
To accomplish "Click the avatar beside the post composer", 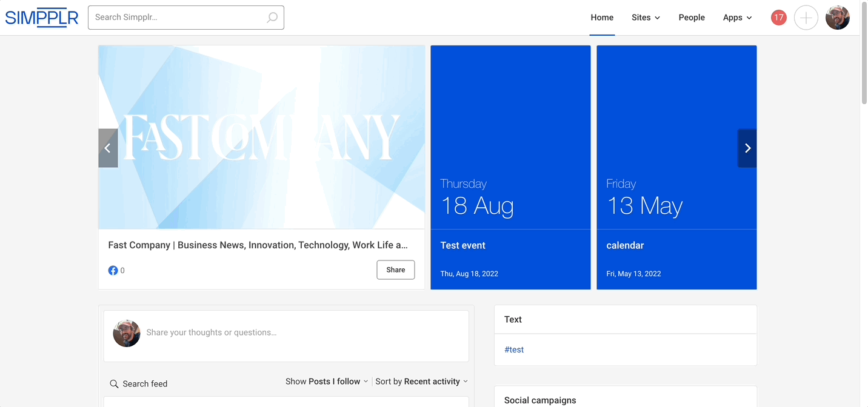I will click(x=127, y=333).
